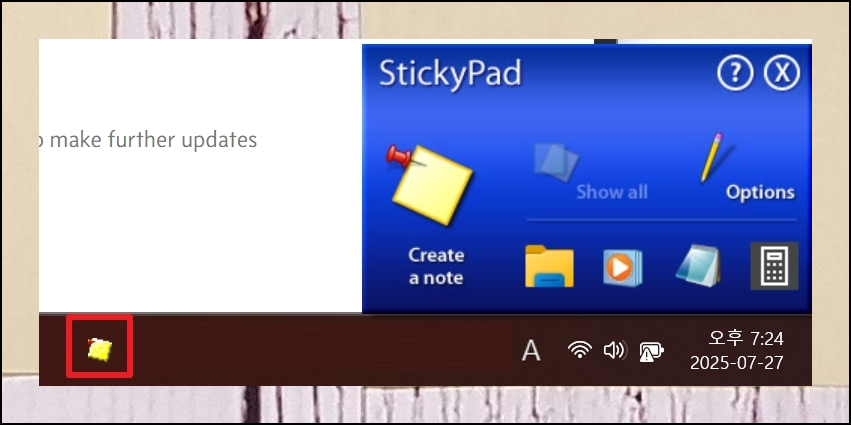Open File Explorer folder shortcut in StickyPad
Viewport: 851px width, 425px height.
pyautogui.click(x=549, y=266)
